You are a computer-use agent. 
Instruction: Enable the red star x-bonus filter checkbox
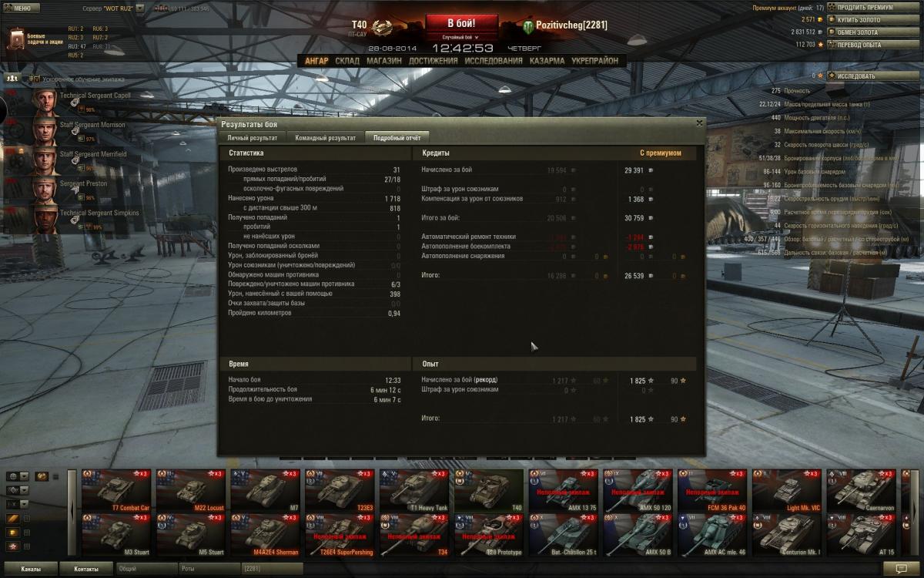coord(27,546)
